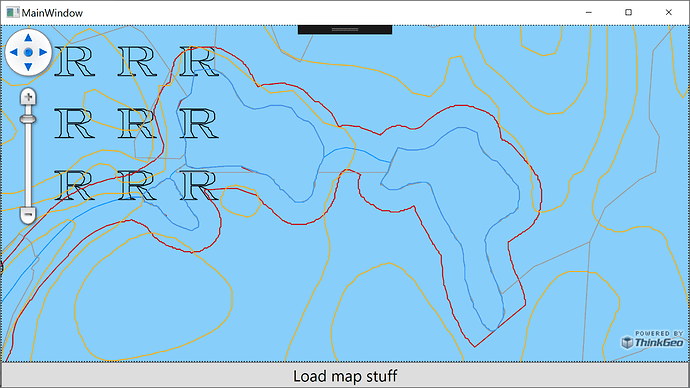This screenshot has width=690, height=388.
Task: Select the top-row R marker crossed by red line
Action: point(199,62)
